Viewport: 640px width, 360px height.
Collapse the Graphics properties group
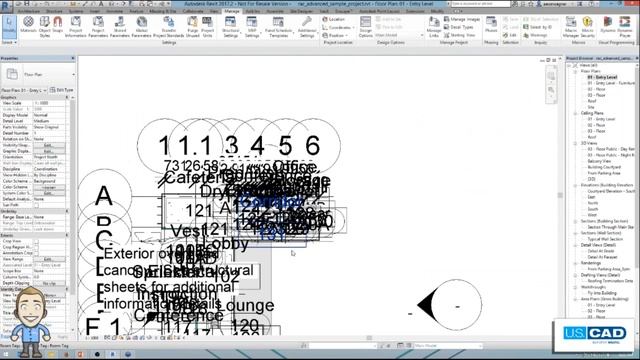pyautogui.click(x=67, y=98)
